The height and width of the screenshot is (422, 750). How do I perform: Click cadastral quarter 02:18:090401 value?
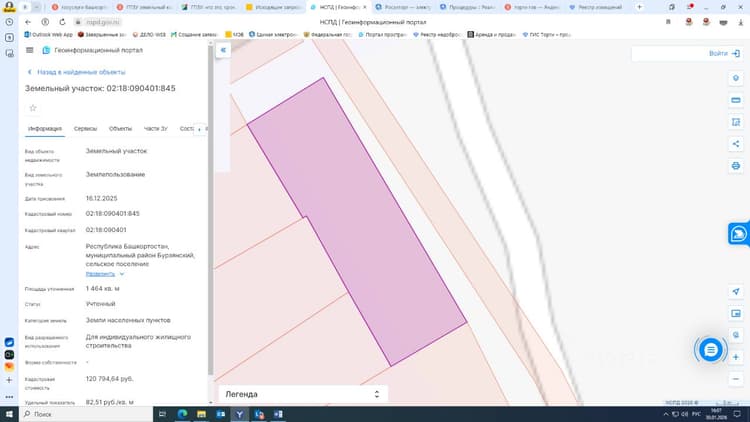tap(106, 230)
